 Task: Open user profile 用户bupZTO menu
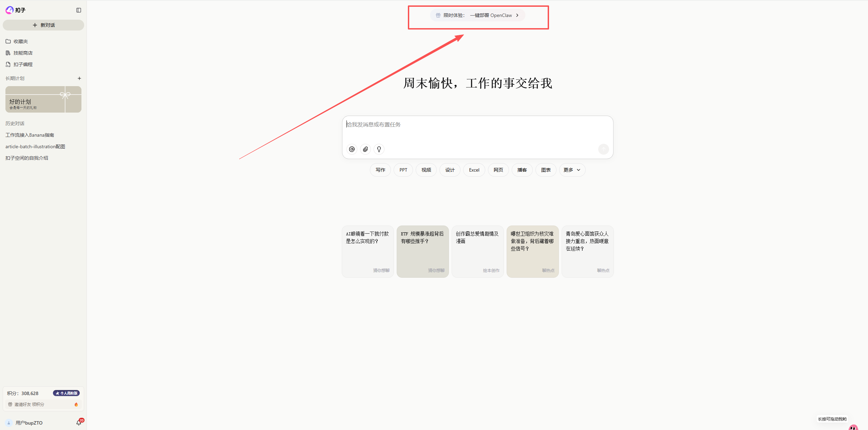click(29, 423)
